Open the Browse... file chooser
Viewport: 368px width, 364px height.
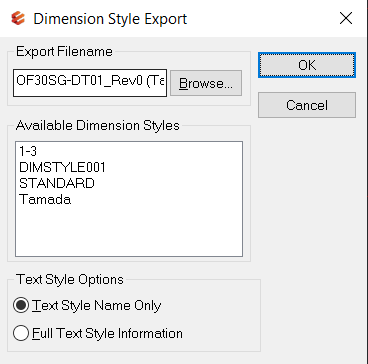pos(206,83)
